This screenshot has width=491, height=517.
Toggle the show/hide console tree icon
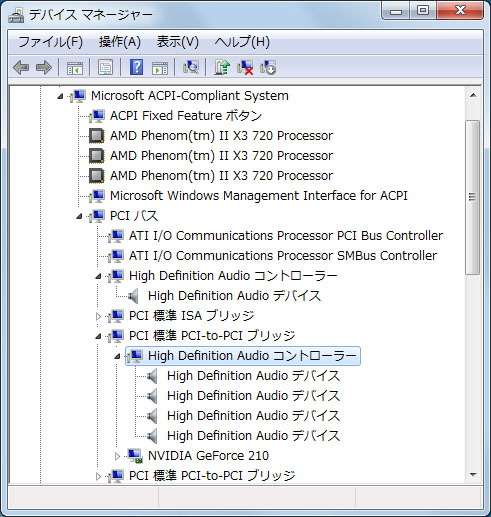[75, 67]
